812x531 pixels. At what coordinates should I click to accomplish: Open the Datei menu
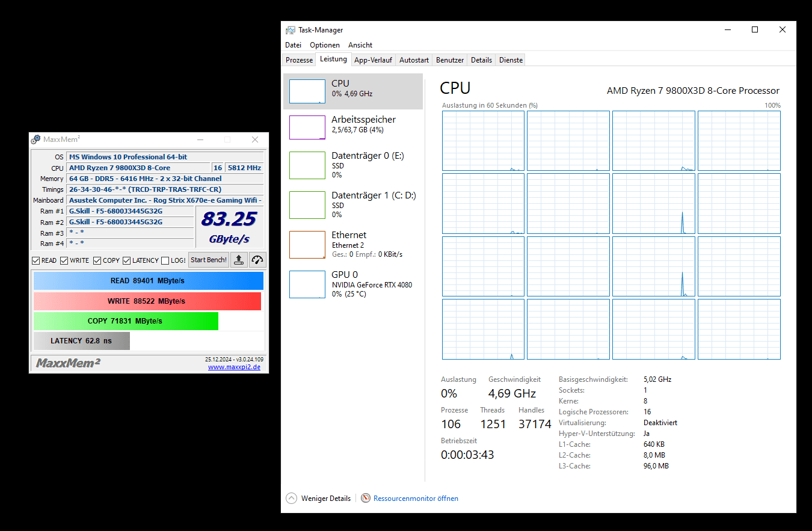(293, 45)
